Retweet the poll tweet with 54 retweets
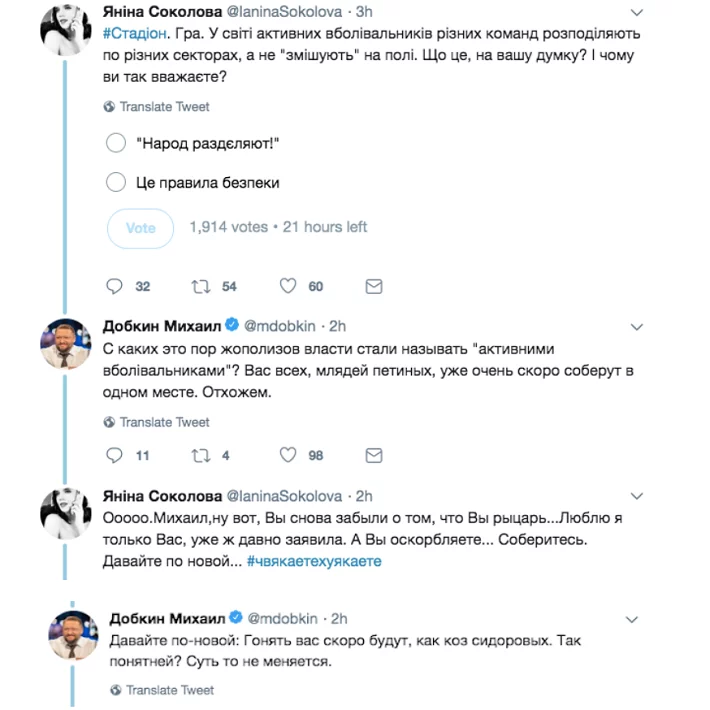This screenshot has width=710, height=710. (x=201, y=286)
